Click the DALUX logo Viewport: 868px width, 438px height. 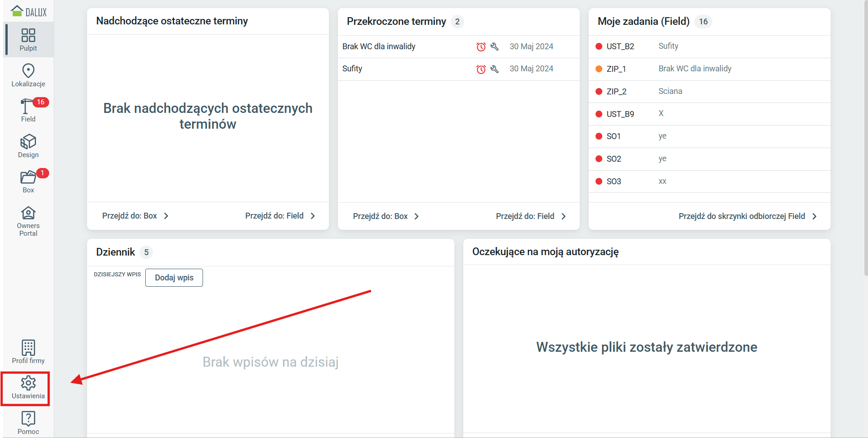coord(29,11)
